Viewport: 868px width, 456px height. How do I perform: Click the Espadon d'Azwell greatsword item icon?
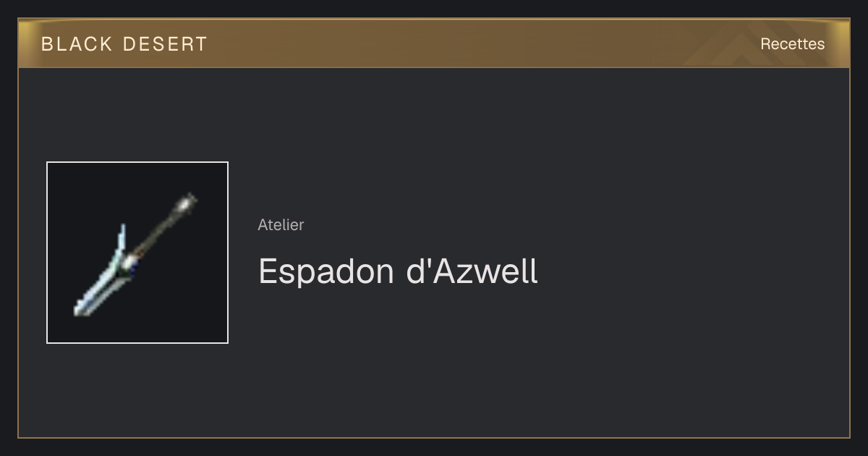point(136,253)
